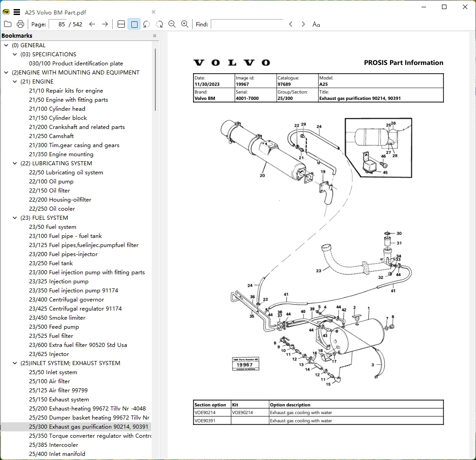Go to the previous page arrow

[x=92, y=24]
